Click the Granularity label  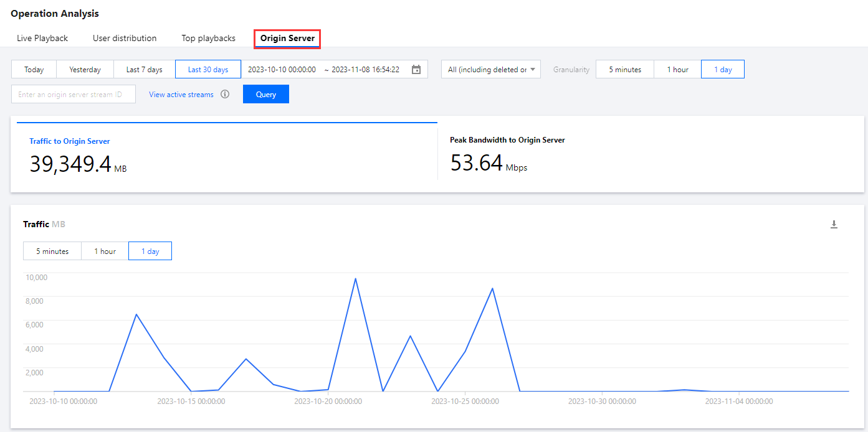571,70
